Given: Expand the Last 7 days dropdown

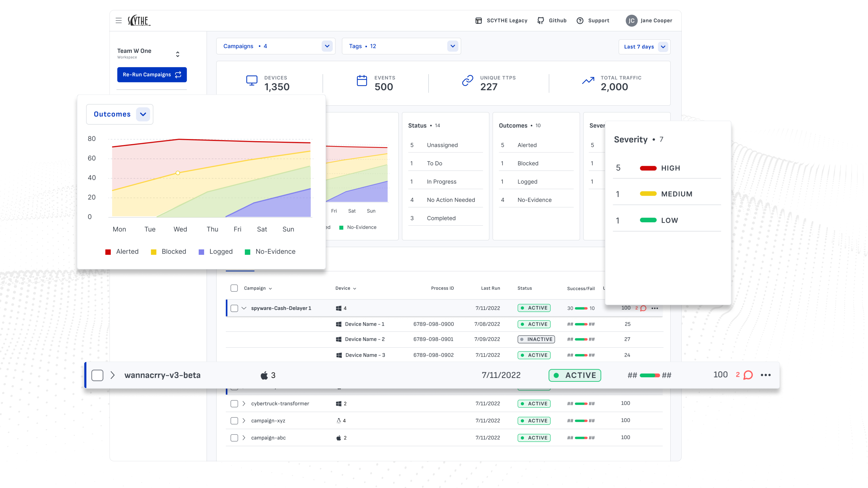Looking at the screenshot, I should tap(663, 47).
